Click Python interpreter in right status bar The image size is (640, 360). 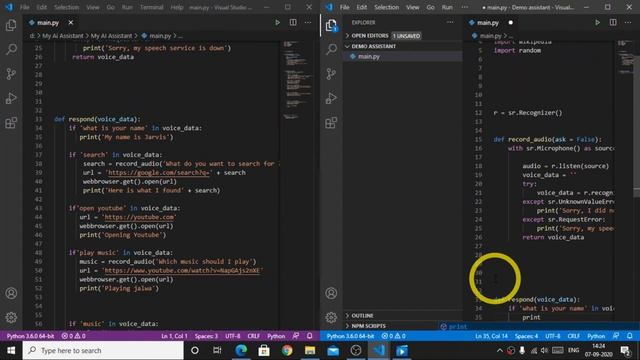350,336
